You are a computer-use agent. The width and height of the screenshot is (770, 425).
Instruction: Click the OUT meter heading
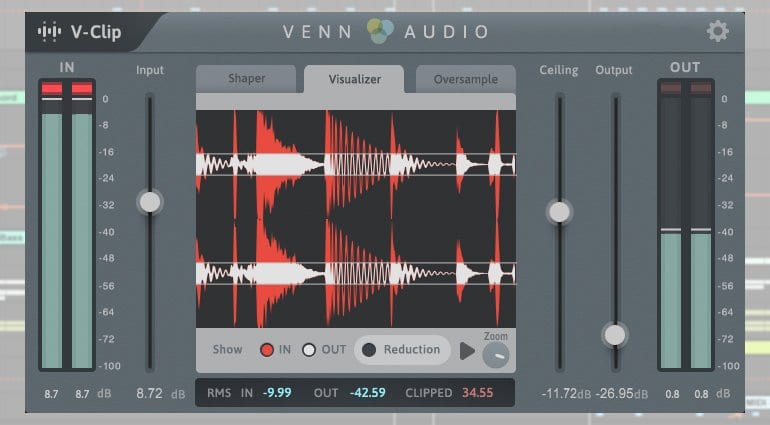[x=685, y=67]
